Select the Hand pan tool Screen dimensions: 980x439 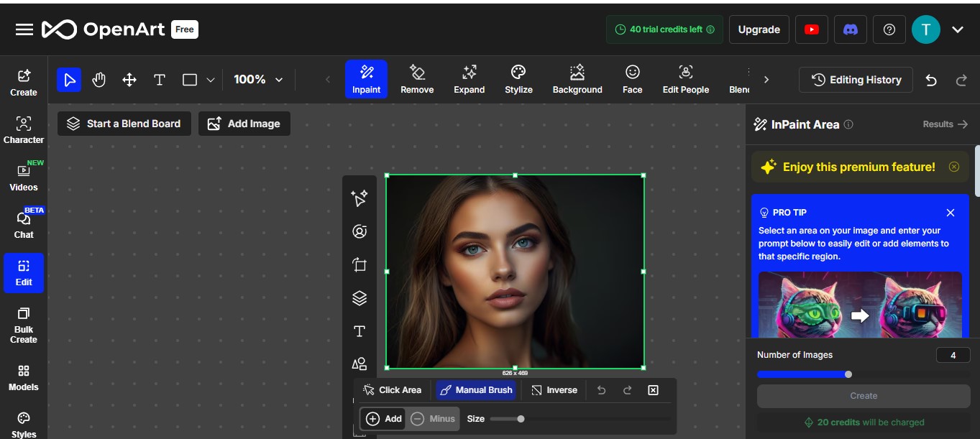click(x=99, y=79)
